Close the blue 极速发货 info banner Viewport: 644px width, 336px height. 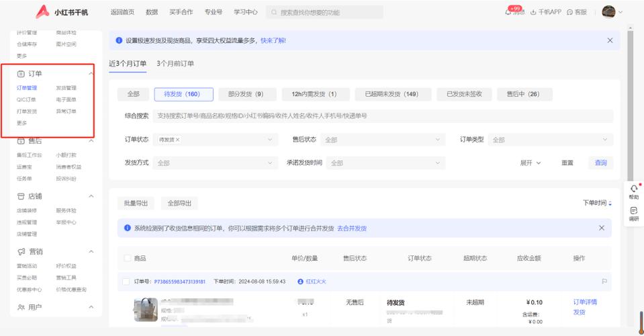[610, 40]
